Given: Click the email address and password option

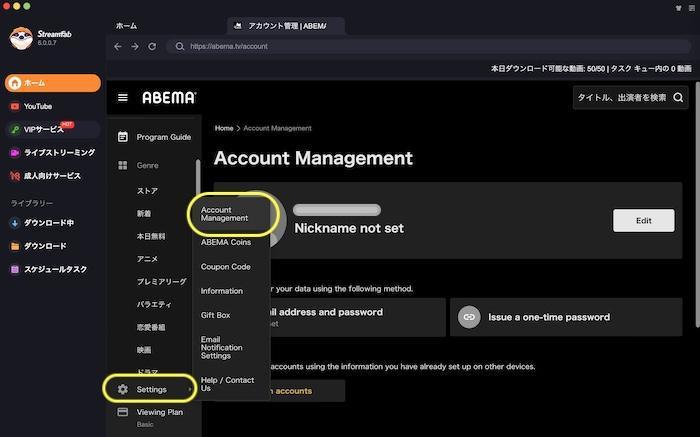Looking at the screenshot, I should (357, 317).
